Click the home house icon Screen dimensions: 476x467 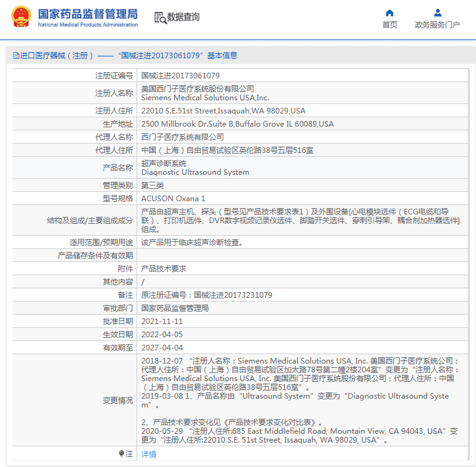(390, 13)
